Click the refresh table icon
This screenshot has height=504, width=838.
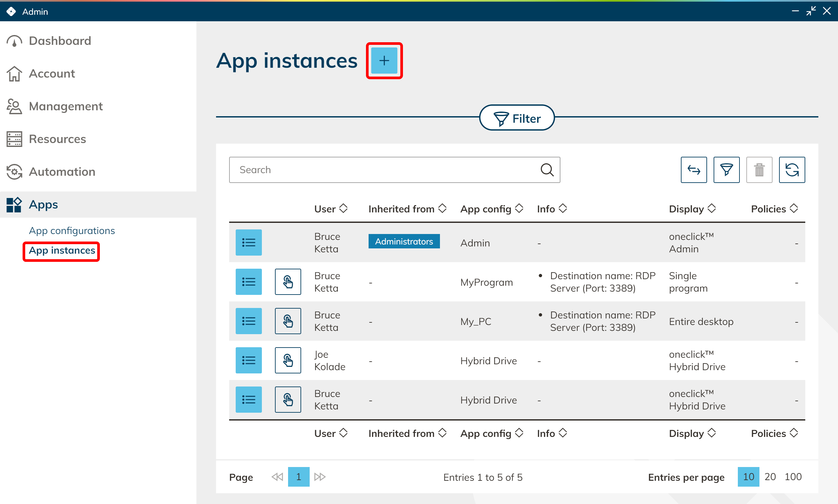(x=792, y=170)
